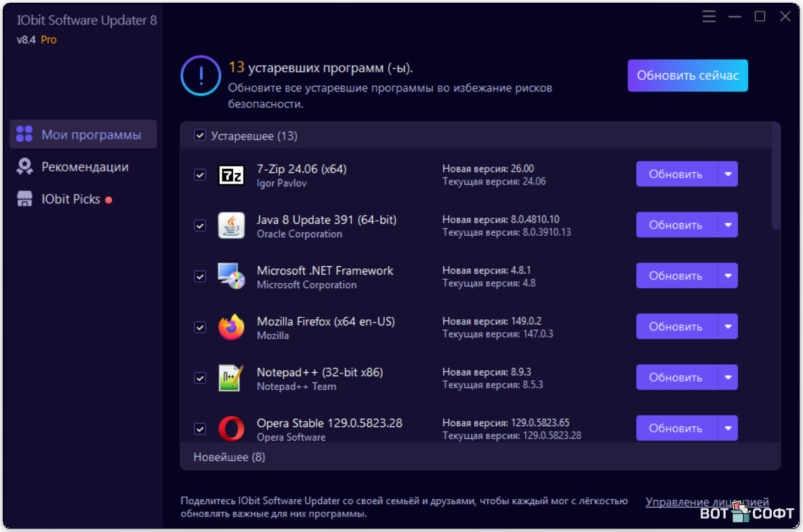Click the Microsoft .NET Framework icon
803x532 pixels.
coord(231,277)
